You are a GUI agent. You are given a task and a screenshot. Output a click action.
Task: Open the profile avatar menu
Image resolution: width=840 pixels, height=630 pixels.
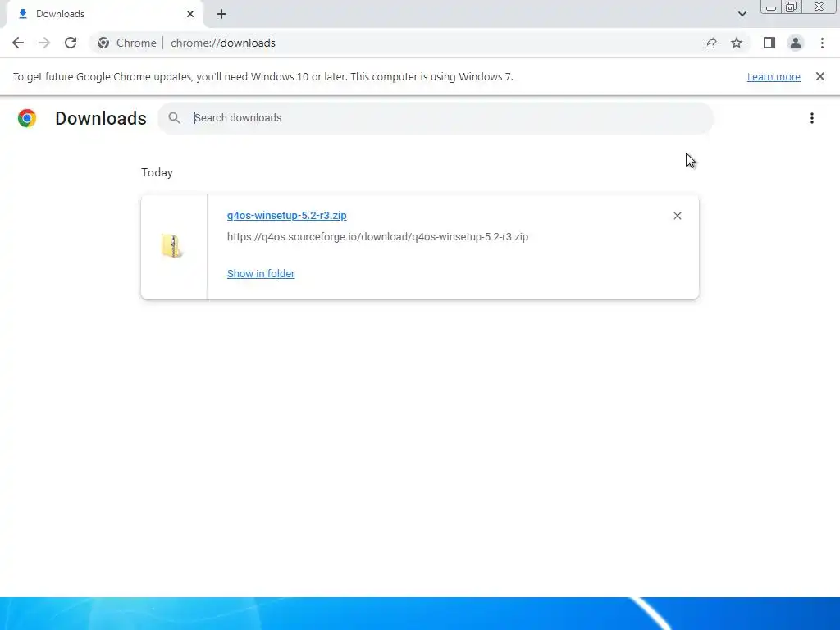[x=796, y=43]
